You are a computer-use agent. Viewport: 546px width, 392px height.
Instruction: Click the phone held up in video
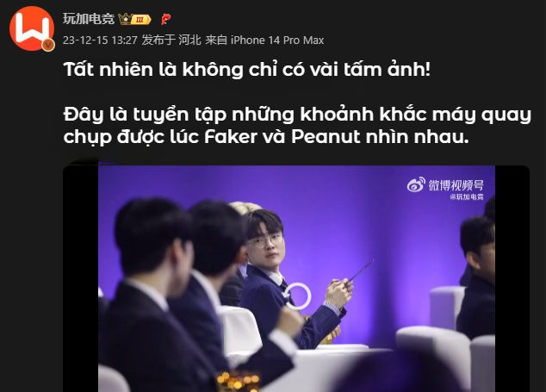coord(361,271)
